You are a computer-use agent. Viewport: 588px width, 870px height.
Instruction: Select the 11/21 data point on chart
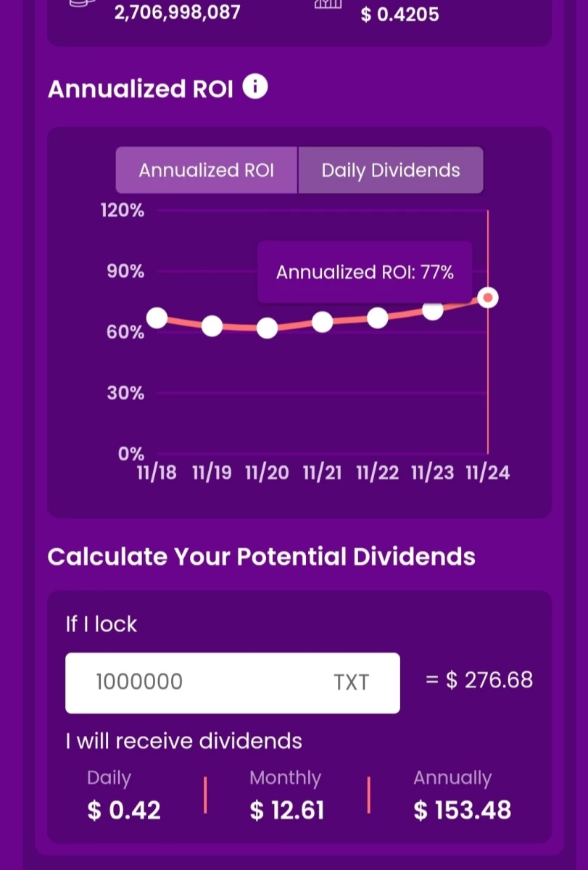coord(322,322)
